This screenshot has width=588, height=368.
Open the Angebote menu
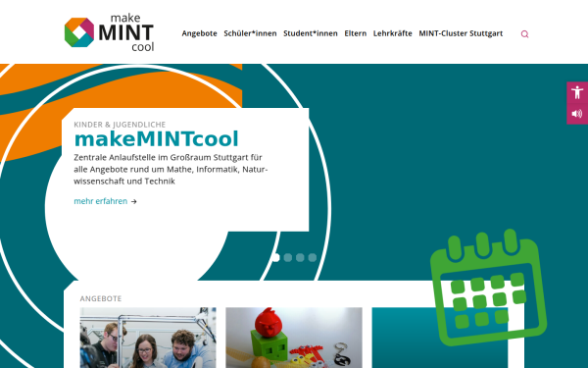pos(200,33)
